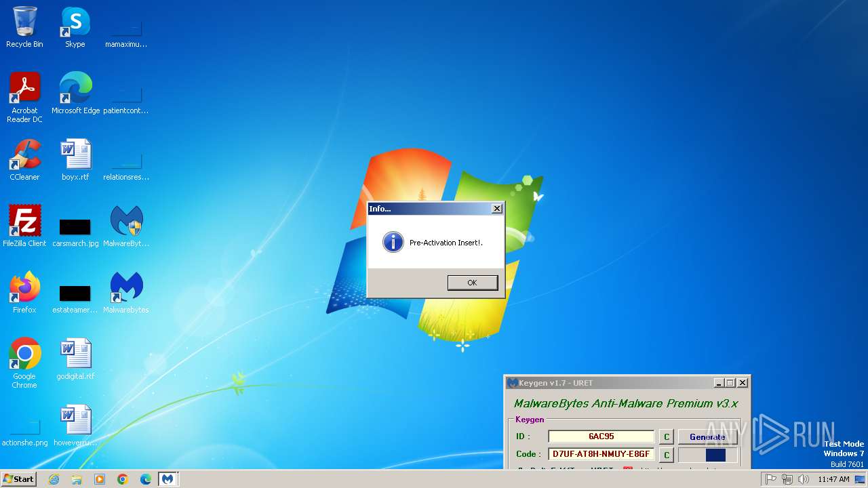This screenshot has width=868, height=488.
Task: Copy the Code with the C button
Action: (667, 455)
